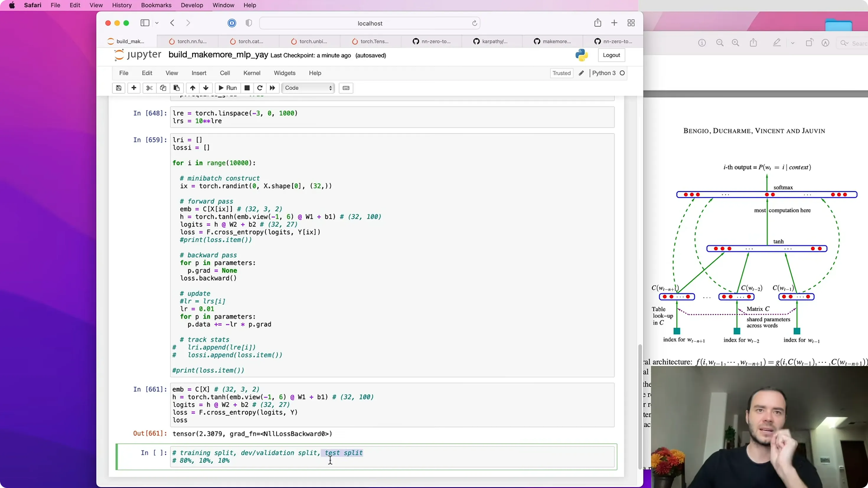This screenshot has width=868, height=488.
Task: Interrupt the kernel with the stop icon
Action: pyautogui.click(x=247, y=88)
